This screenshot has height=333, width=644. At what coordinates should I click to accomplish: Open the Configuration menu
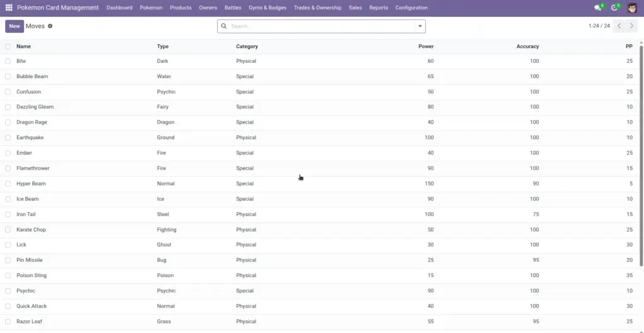point(411,8)
